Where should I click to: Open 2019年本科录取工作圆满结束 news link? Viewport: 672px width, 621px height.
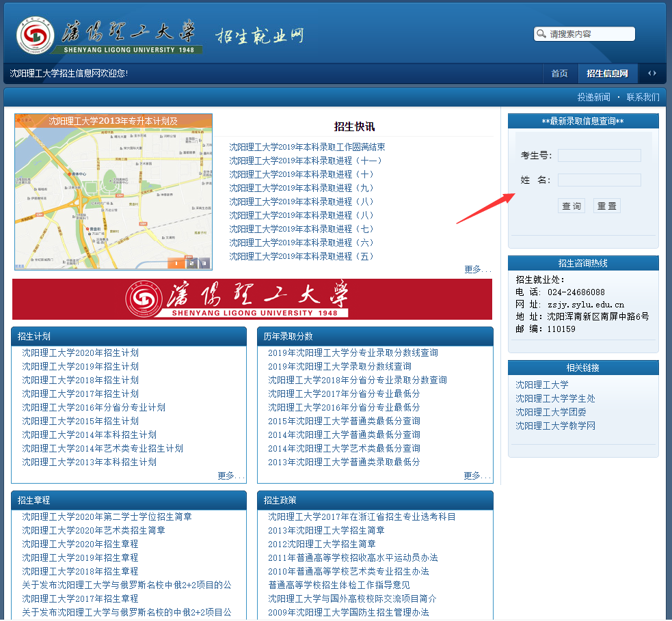point(307,148)
